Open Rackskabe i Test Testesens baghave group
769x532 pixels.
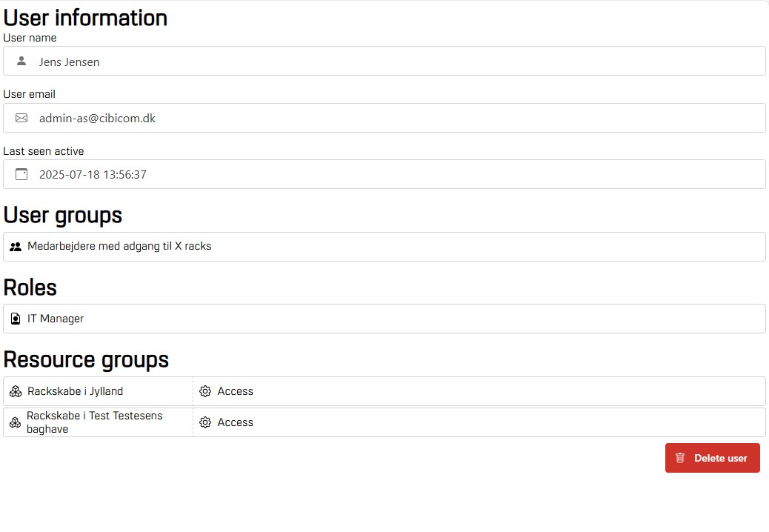point(94,422)
